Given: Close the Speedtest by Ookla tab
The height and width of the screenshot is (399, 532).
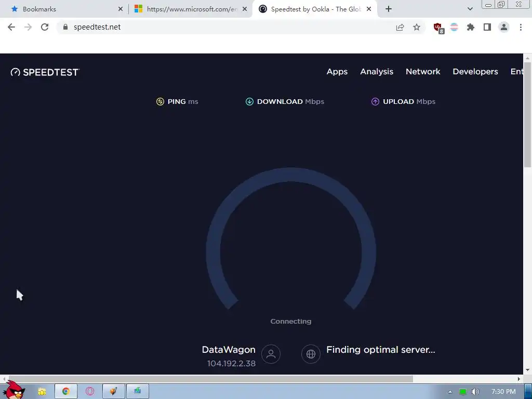Looking at the screenshot, I should (x=369, y=9).
